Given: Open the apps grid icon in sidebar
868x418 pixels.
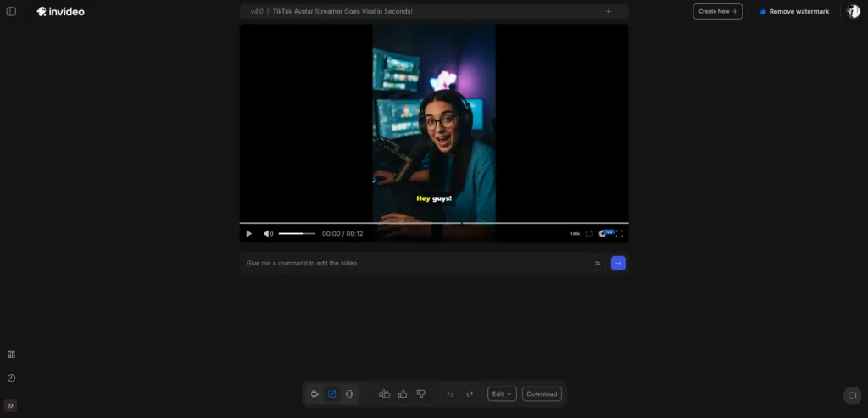Looking at the screenshot, I should 11,354.
